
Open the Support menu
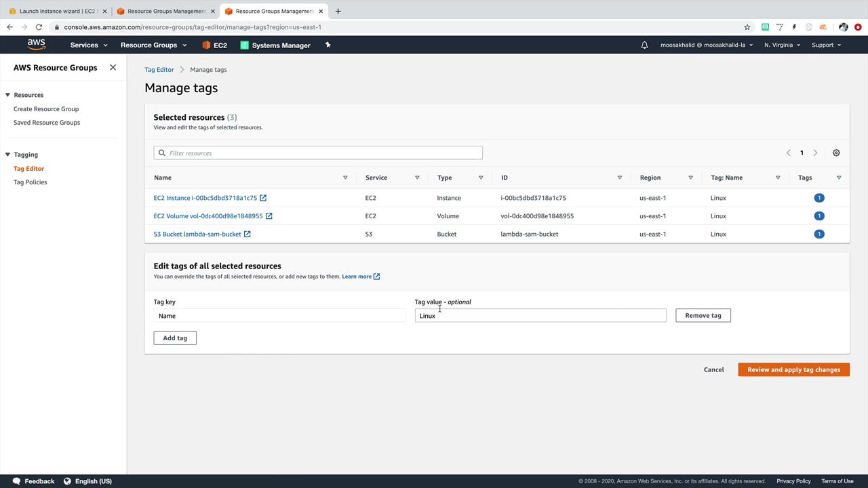pyautogui.click(x=826, y=45)
